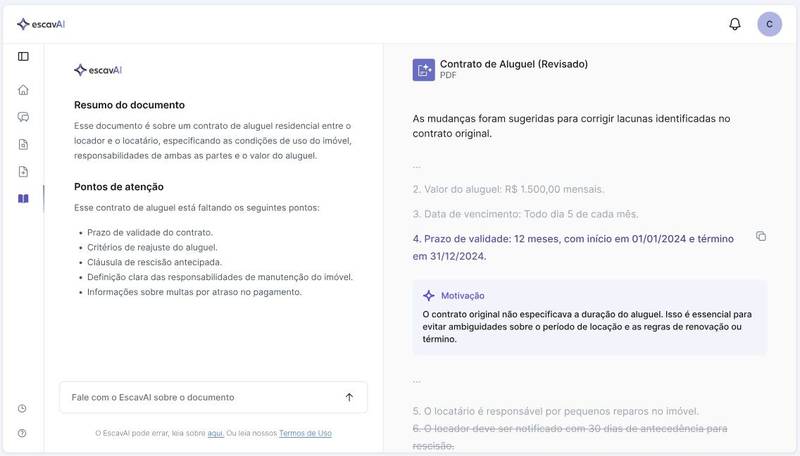Click the escavAI logo above the summary
Screen dimensions: 800x456
pyautogui.click(x=98, y=70)
